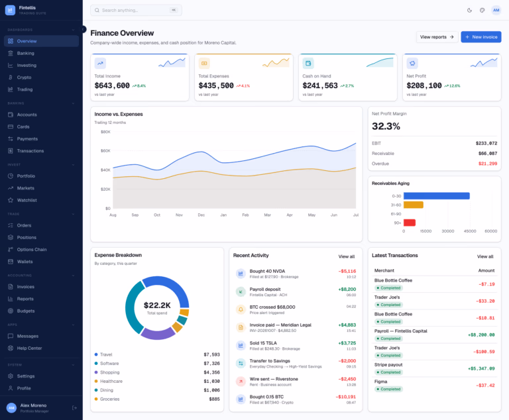Click the logout icon beside Alex Moreno
509x420 pixels.
[74, 407]
